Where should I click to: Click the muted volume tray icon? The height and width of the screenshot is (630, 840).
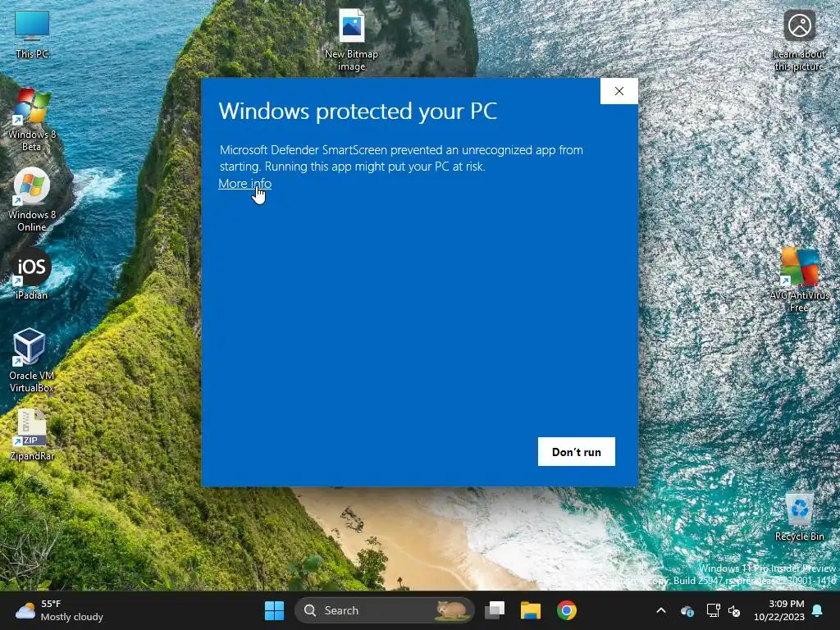(x=734, y=610)
